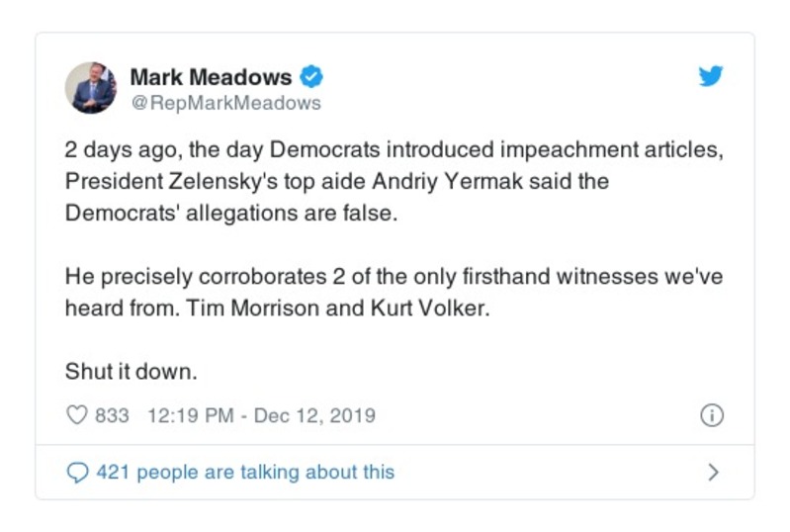Click the speech bubble conversation icon

coord(77,473)
